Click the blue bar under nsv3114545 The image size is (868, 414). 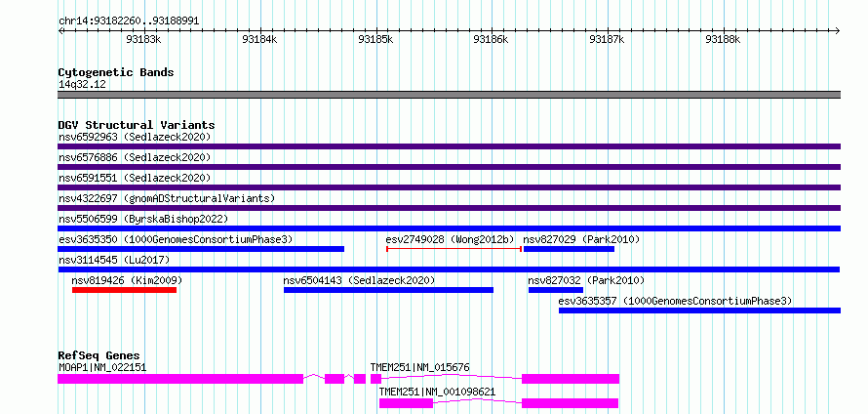click(x=449, y=269)
